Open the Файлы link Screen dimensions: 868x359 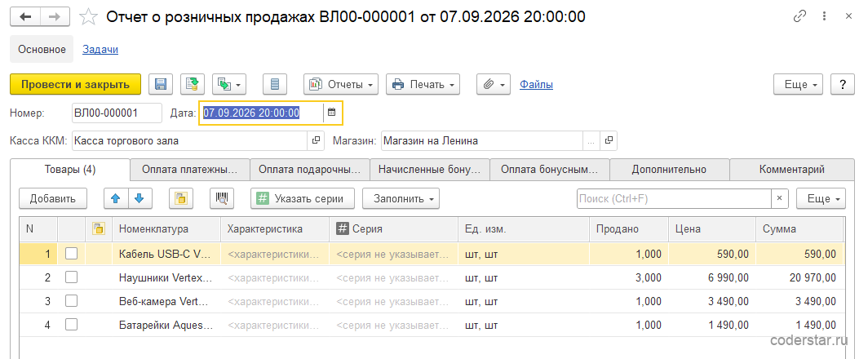click(536, 84)
